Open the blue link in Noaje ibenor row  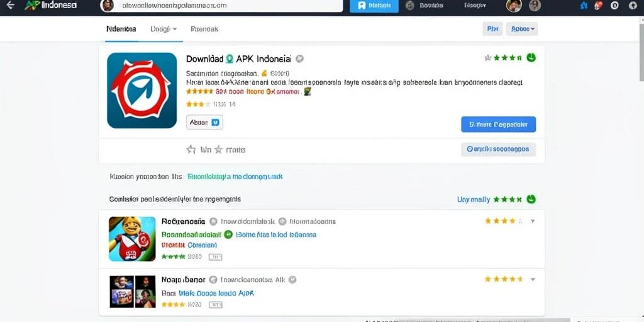pyautogui.click(x=216, y=294)
